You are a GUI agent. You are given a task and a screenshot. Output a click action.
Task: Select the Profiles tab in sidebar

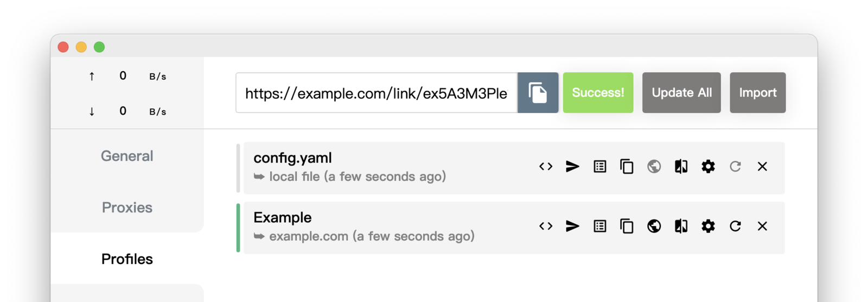pyautogui.click(x=127, y=259)
